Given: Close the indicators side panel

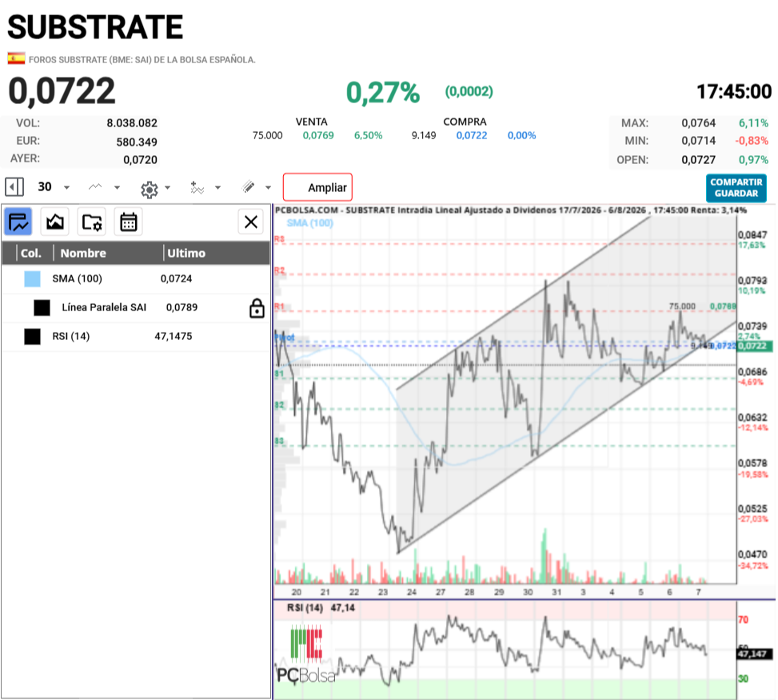Looking at the screenshot, I should [x=251, y=222].
